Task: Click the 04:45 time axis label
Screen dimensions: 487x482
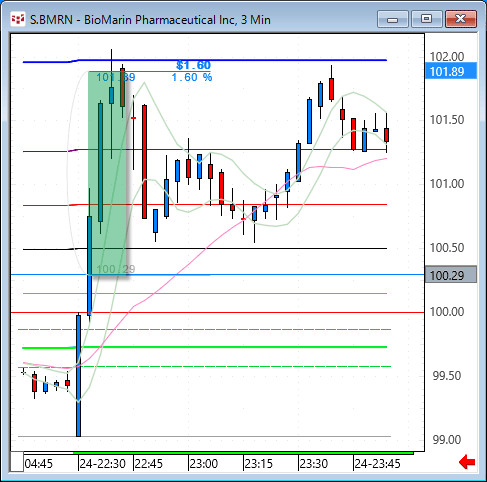Action: pyautogui.click(x=39, y=463)
